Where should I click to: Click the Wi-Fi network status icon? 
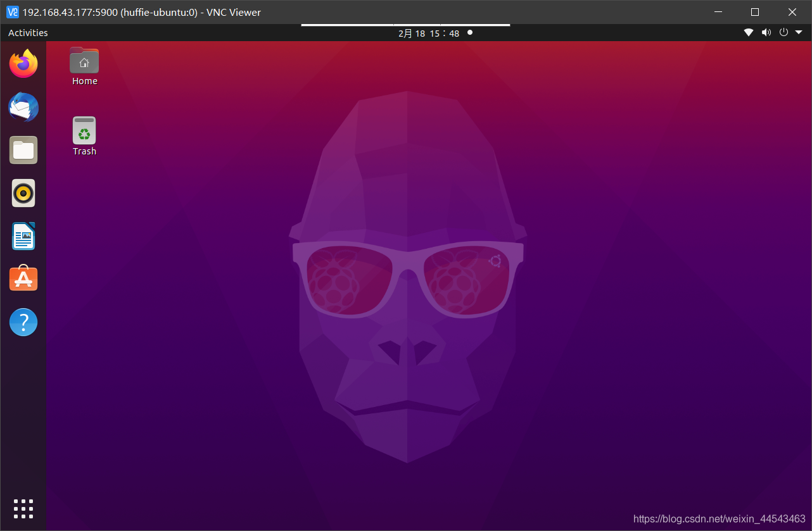pos(749,32)
